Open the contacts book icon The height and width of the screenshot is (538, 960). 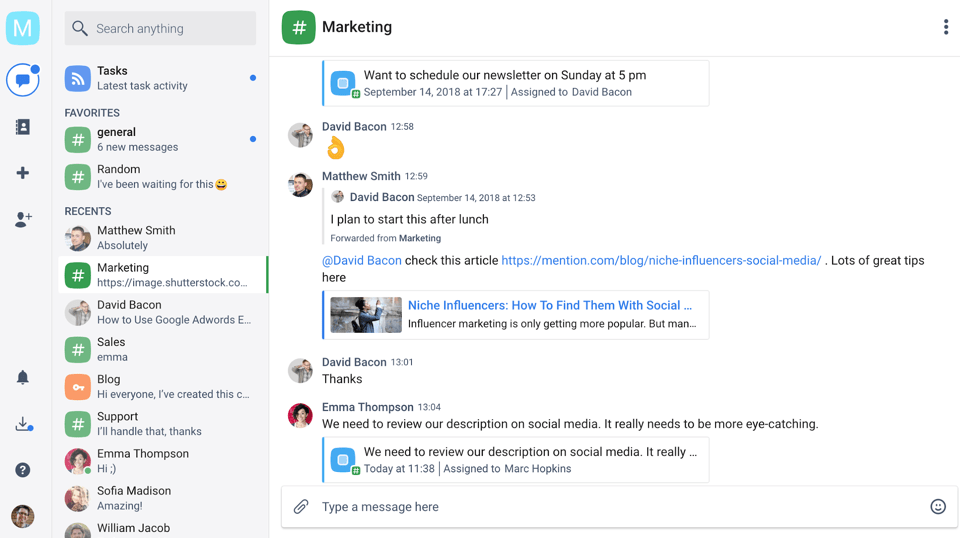[22, 127]
